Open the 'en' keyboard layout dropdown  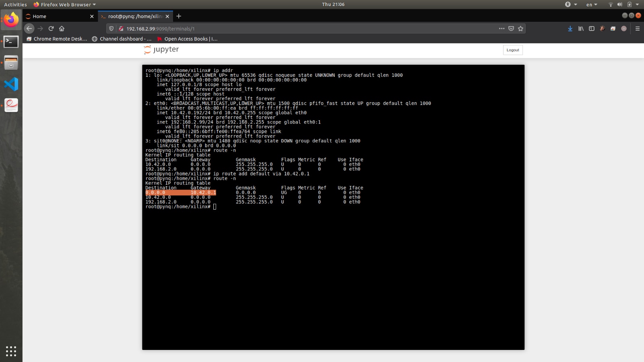(x=591, y=4)
